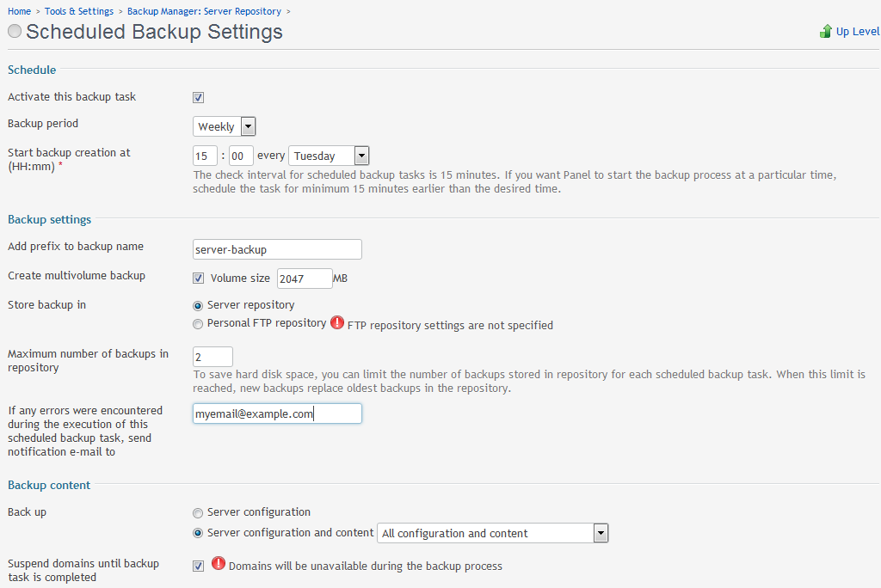Click the minutes field showing 00
Screen dimensions: 881x588
(241, 156)
